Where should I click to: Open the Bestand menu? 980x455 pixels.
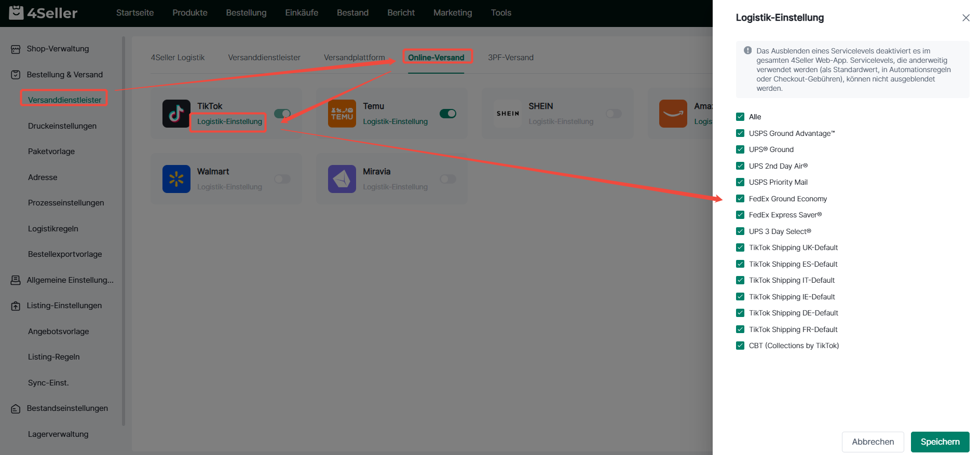click(x=352, y=12)
